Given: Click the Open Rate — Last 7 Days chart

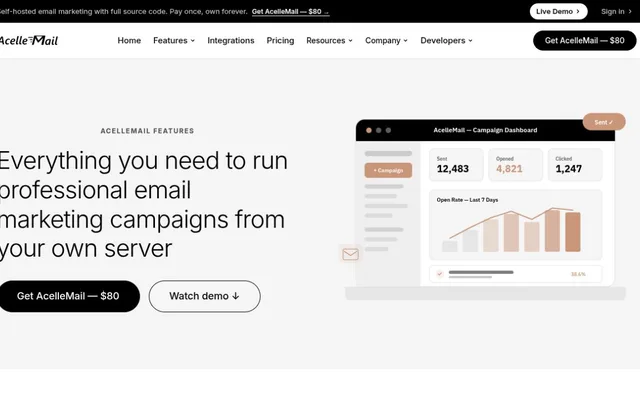Looking at the screenshot, I should coord(516,224).
